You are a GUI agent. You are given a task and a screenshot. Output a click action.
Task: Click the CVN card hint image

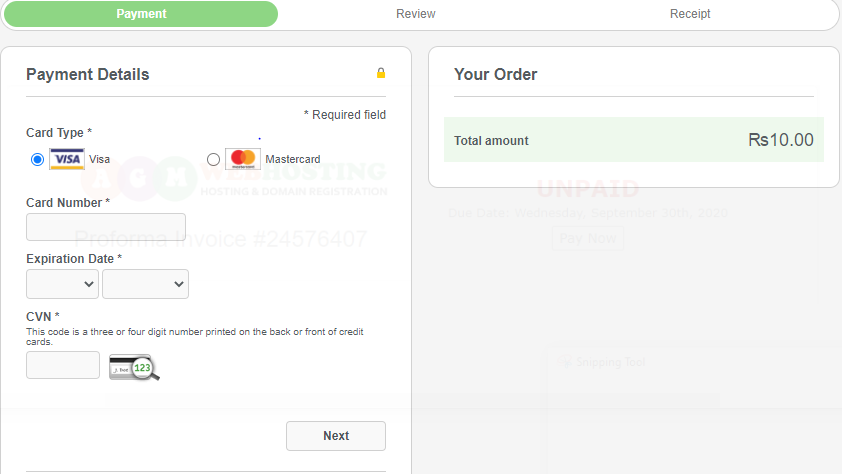[x=134, y=368]
